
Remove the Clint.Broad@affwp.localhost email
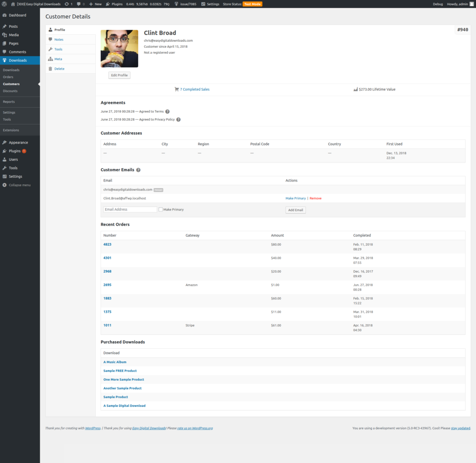point(316,198)
